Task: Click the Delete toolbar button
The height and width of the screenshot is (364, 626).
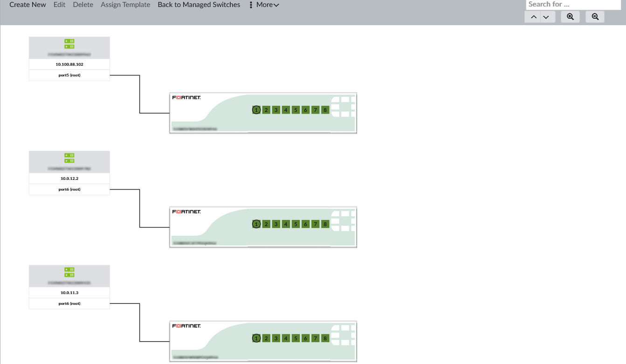Action: (83, 5)
